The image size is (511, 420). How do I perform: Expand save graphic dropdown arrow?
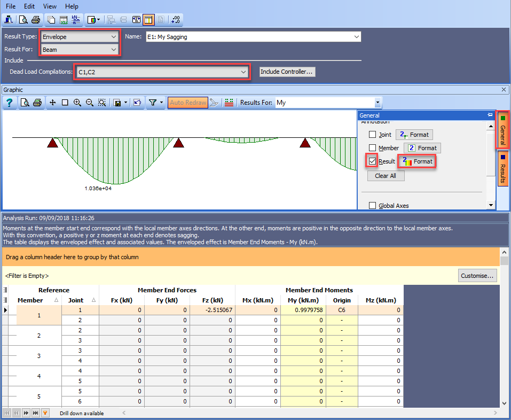tap(126, 103)
